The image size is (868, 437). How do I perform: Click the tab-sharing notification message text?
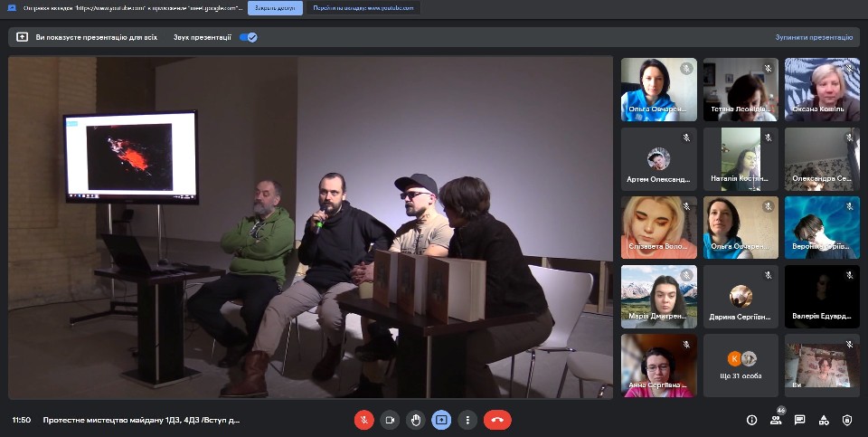(x=133, y=8)
